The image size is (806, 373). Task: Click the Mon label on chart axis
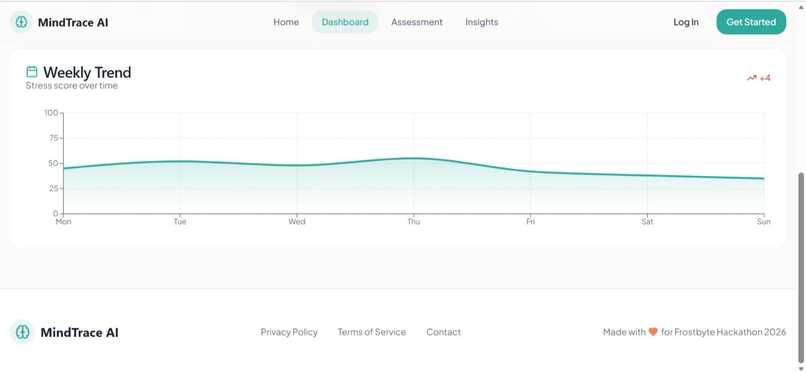63,222
